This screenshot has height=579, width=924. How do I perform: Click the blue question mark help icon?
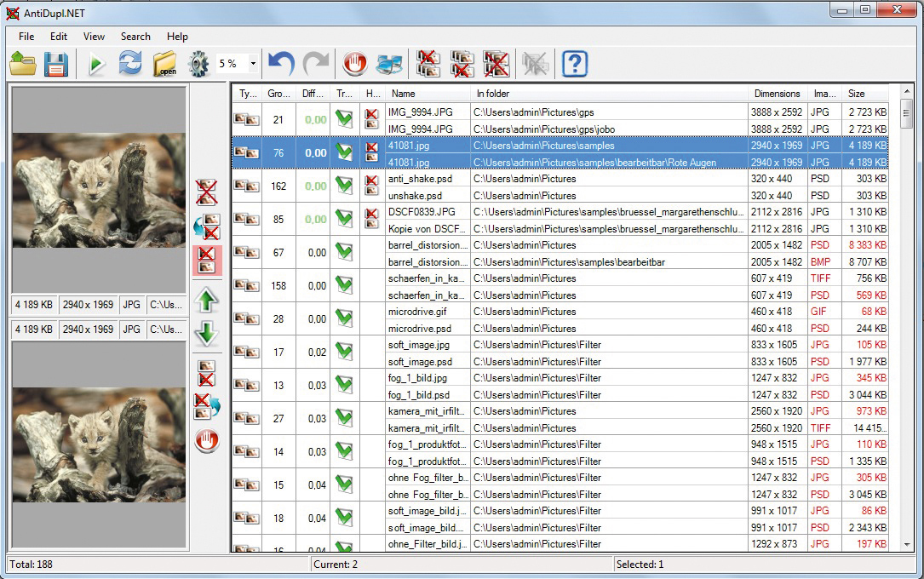[575, 64]
